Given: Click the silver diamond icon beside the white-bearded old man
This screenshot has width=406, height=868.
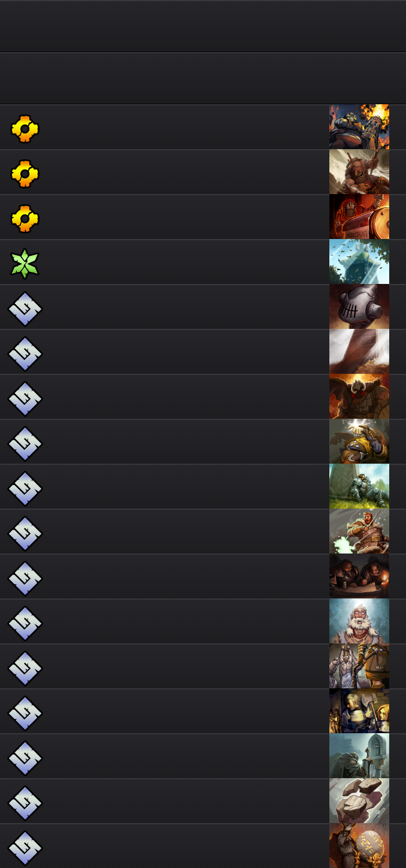Looking at the screenshot, I should 25,624.
